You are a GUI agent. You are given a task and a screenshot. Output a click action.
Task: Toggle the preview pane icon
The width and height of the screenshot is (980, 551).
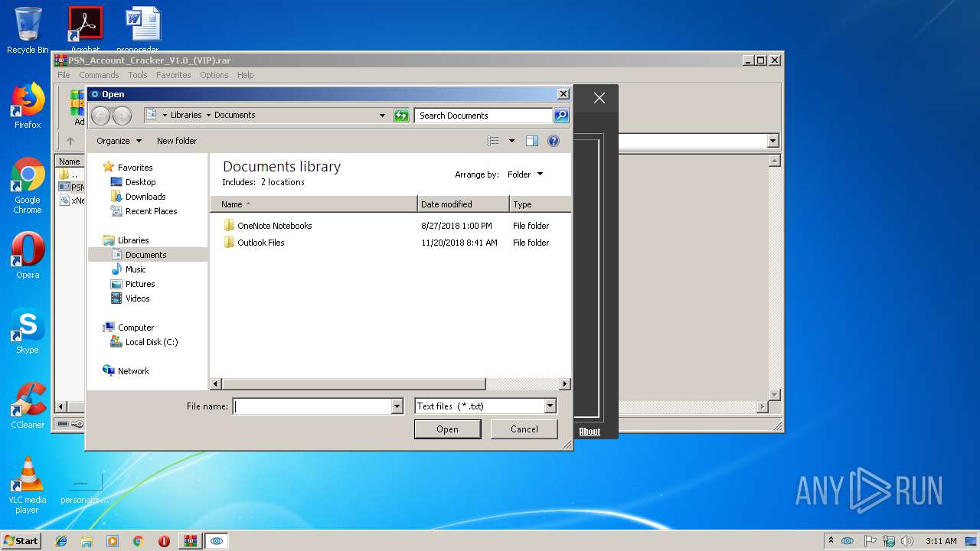coord(532,141)
